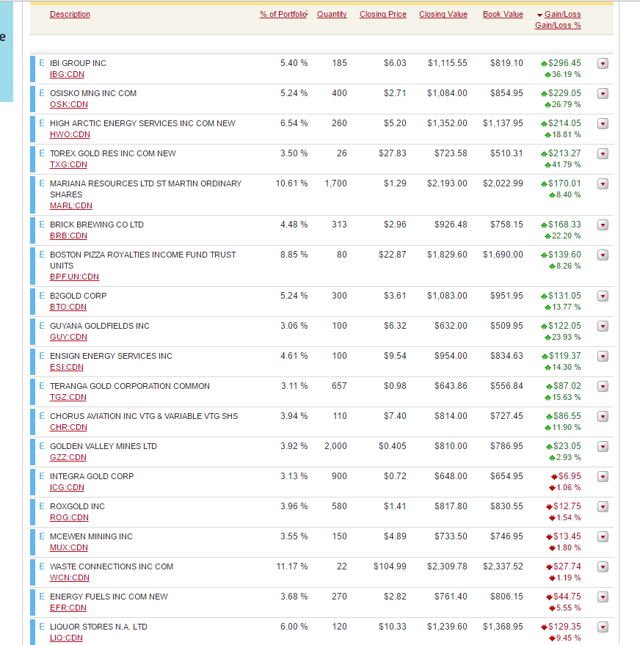Select the $104.99 closing price cell
640x645 pixels.
[x=390, y=566]
